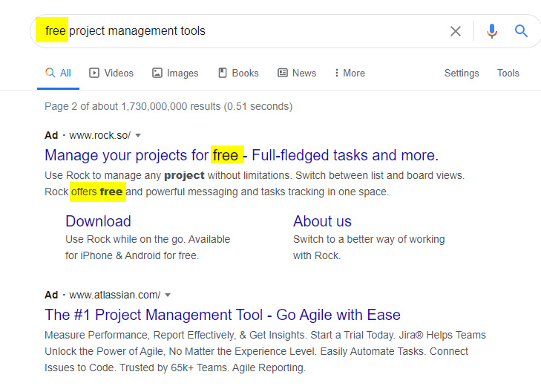Start voice search with the microphone icon

tap(492, 31)
